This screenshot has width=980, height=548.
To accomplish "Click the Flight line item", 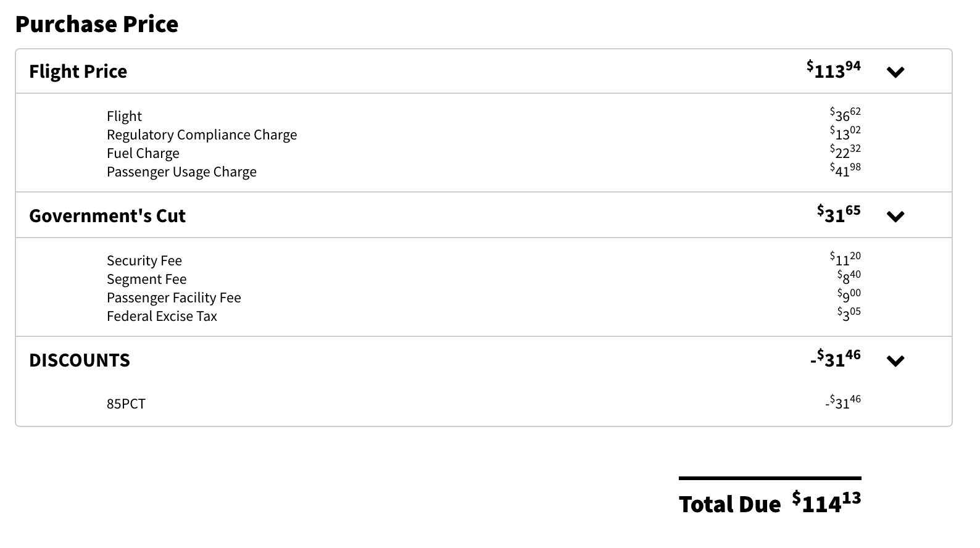I will (x=124, y=115).
